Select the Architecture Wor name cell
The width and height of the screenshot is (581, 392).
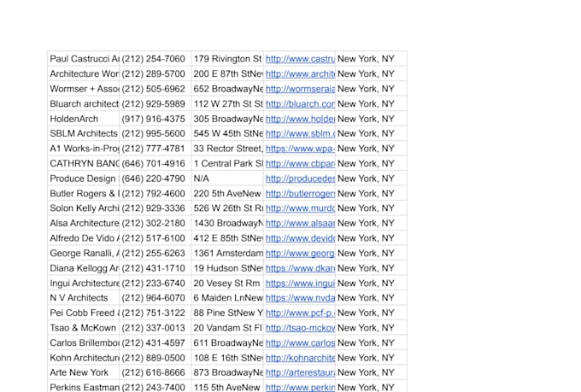[x=84, y=73]
